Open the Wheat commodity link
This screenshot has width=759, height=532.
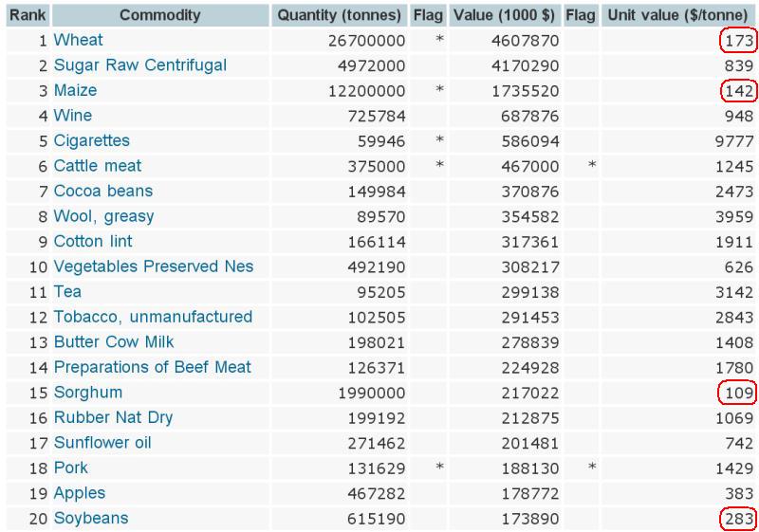(78, 41)
